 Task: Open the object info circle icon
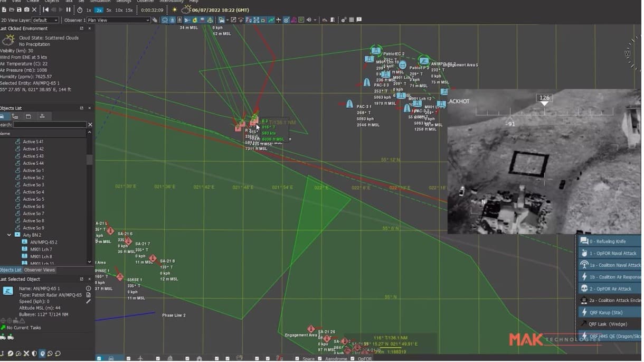88,289
